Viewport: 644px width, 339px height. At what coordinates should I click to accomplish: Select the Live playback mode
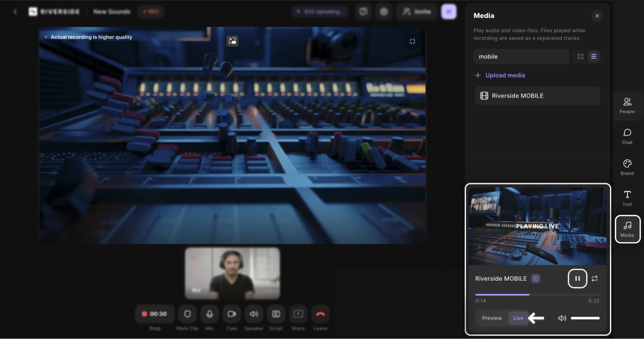coord(518,318)
